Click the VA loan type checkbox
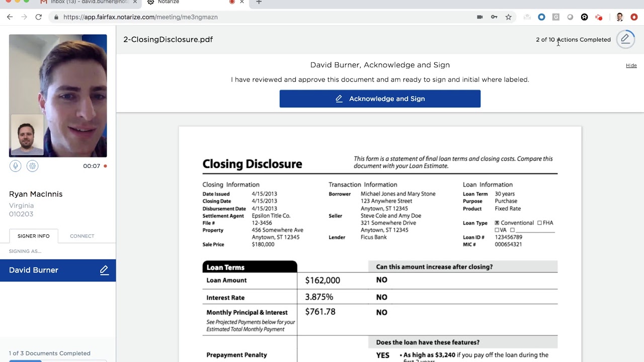The height and width of the screenshot is (362, 644). pos(497,230)
